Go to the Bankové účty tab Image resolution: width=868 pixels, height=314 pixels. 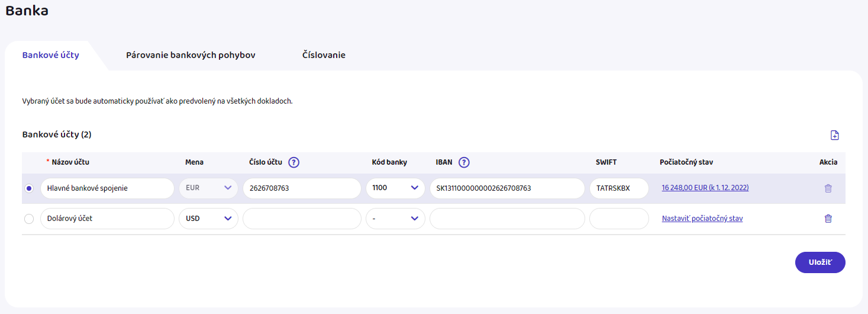[51, 55]
